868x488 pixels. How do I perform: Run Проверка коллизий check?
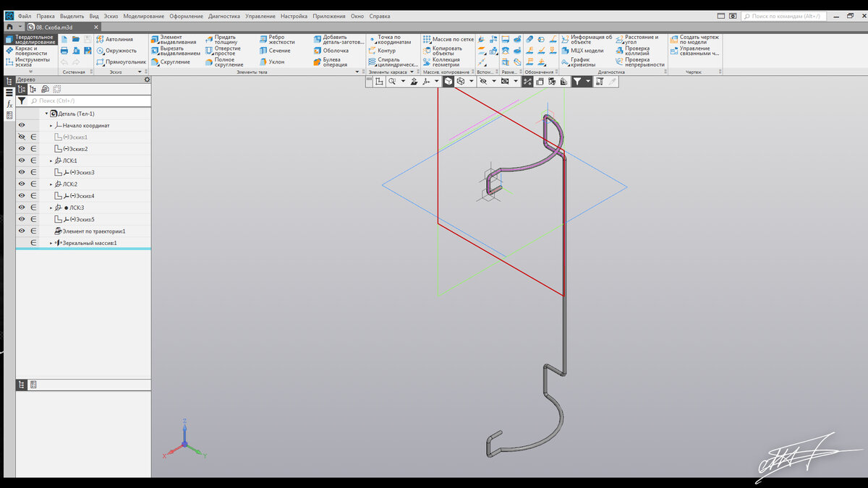click(x=633, y=51)
